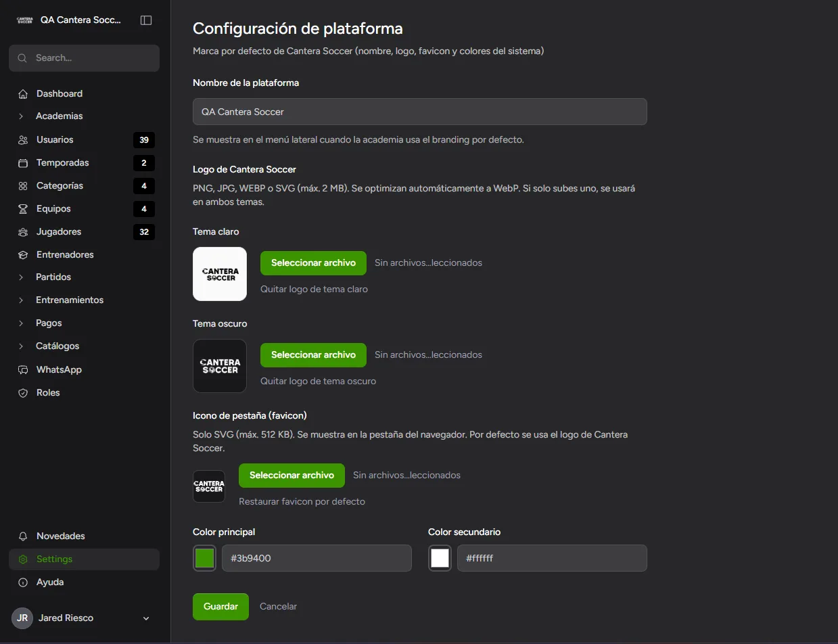Click the Temporadas count badge 2
The width and height of the screenshot is (838, 644).
144,163
